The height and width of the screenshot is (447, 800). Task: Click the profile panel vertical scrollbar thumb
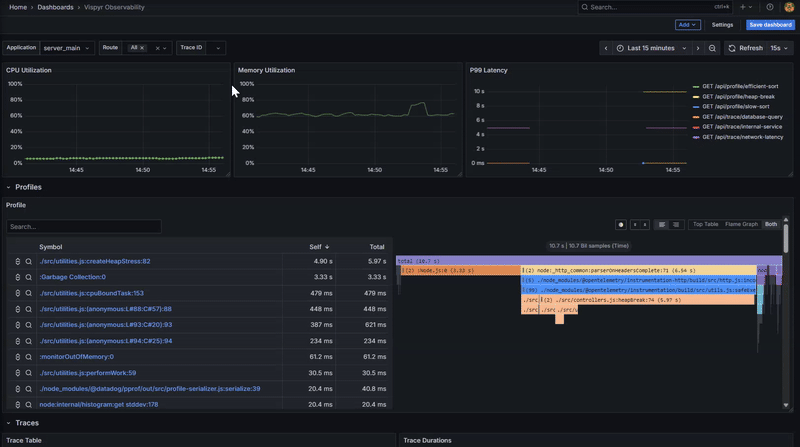tap(786, 237)
